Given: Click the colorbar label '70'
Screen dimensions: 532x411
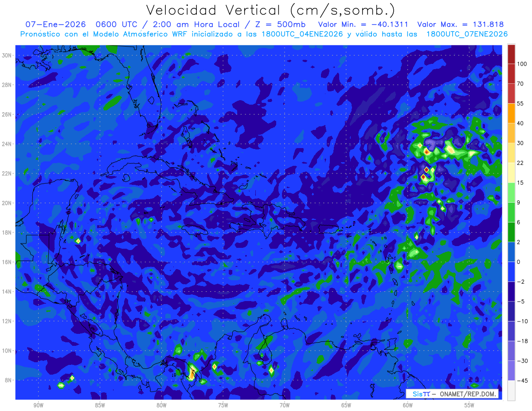Looking at the screenshot, I should tap(520, 84).
